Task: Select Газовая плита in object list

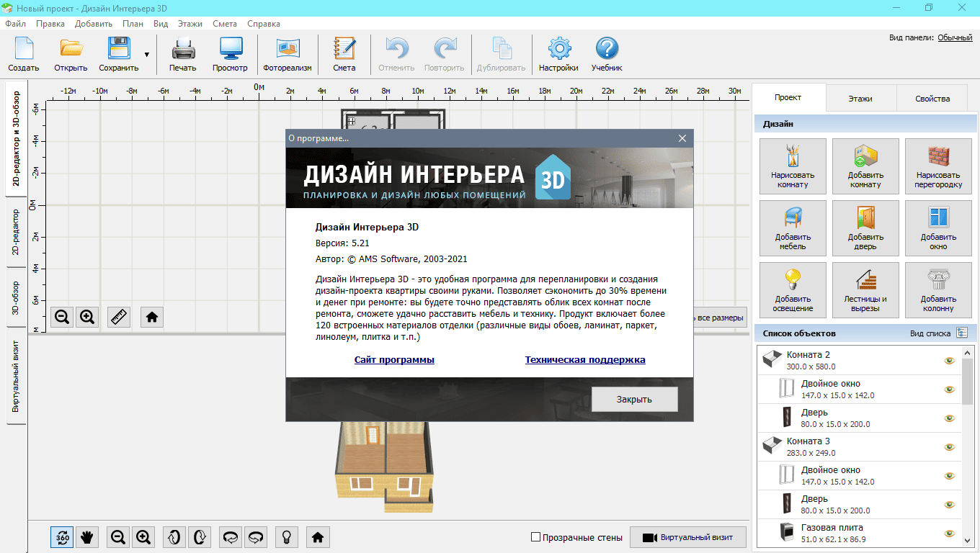Action: 859,533
